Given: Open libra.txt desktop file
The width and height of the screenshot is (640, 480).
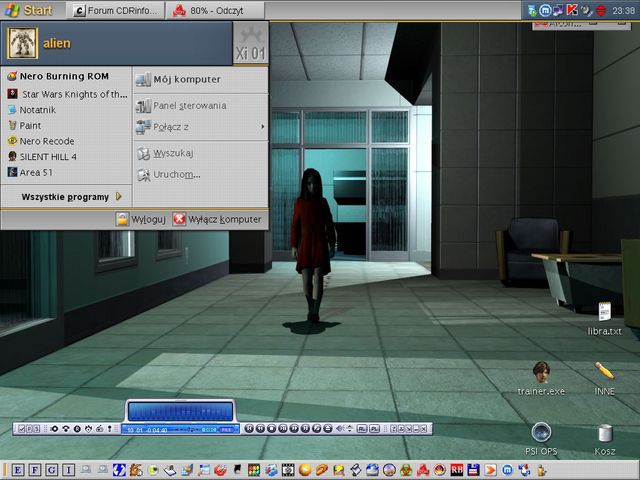Looking at the screenshot, I should coord(604,319).
